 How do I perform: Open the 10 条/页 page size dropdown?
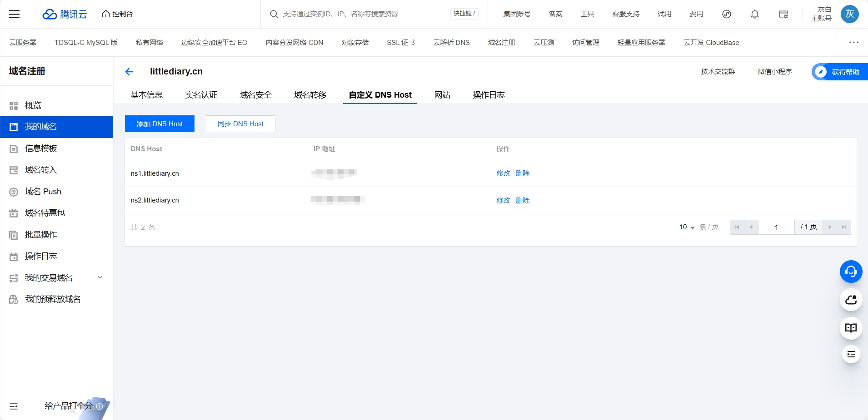(x=687, y=227)
